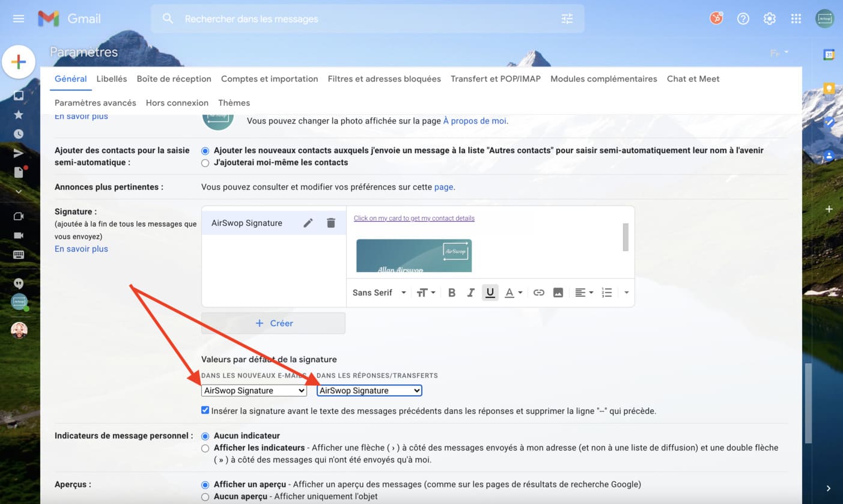Open replies/transfers signature dropdown

pos(370,390)
